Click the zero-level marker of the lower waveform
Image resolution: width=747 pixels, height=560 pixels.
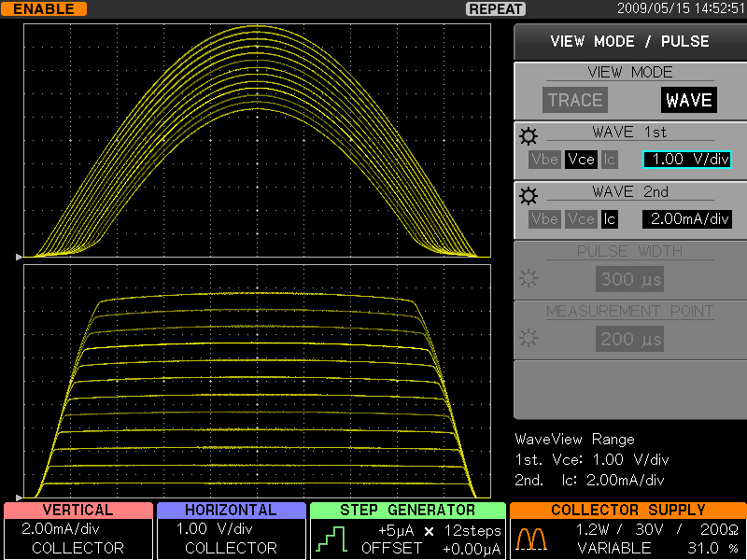click(x=19, y=497)
